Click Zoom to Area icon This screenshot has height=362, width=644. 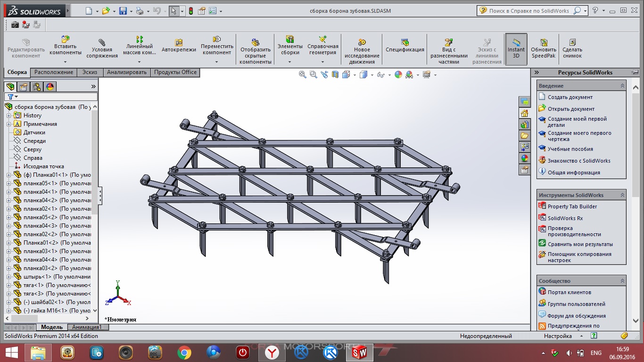tap(314, 74)
